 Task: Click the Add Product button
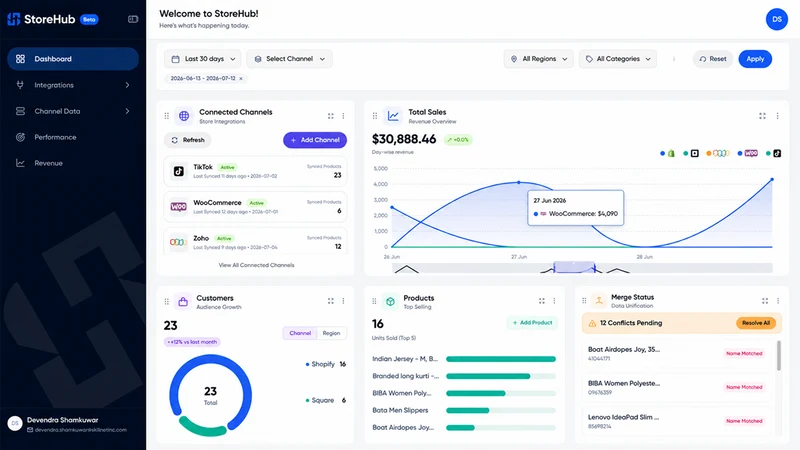point(533,323)
